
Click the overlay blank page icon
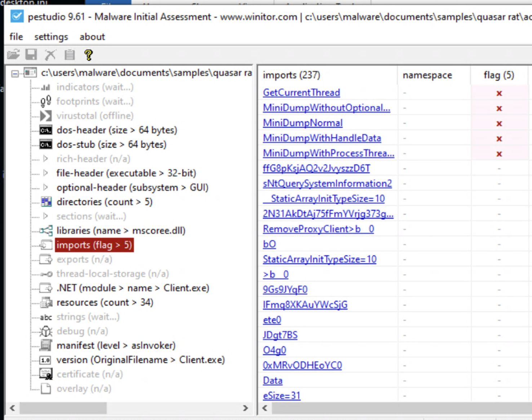point(46,389)
